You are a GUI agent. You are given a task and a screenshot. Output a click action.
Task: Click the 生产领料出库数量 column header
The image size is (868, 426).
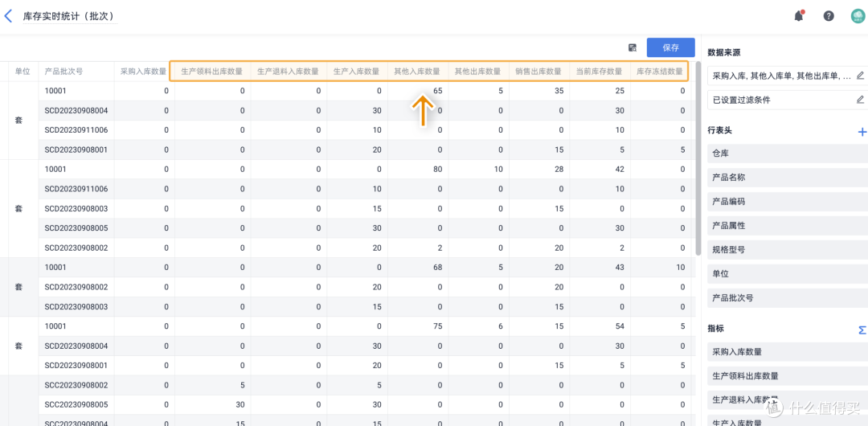point(212,72)
